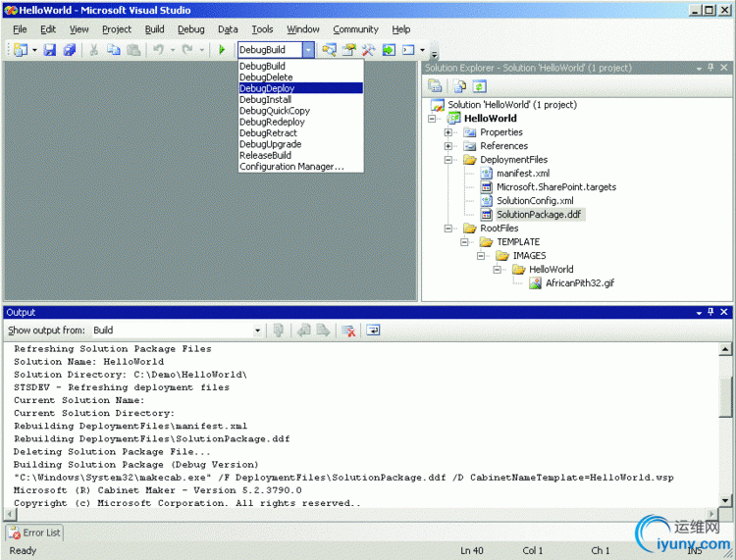The width and height of the screenshot is (736, 560).
Task: Open the Community menu
Action: (356, 29)
